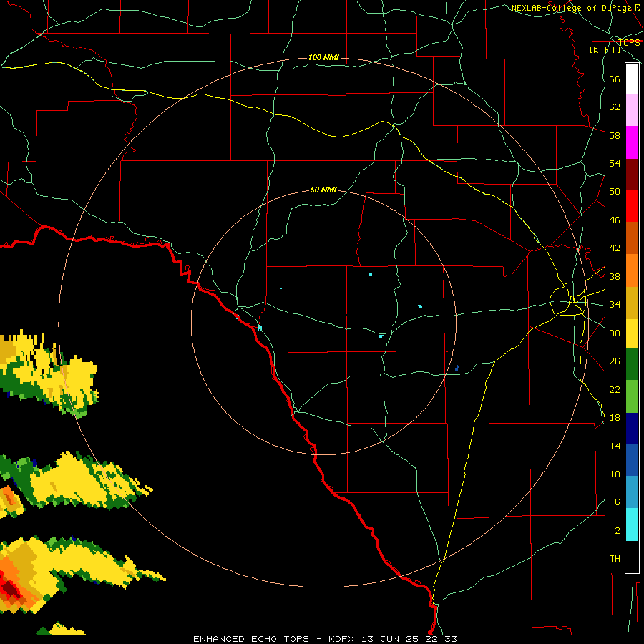Select the 10 value on the legend
Screen dimensions: 644x644
coord(615,474)
